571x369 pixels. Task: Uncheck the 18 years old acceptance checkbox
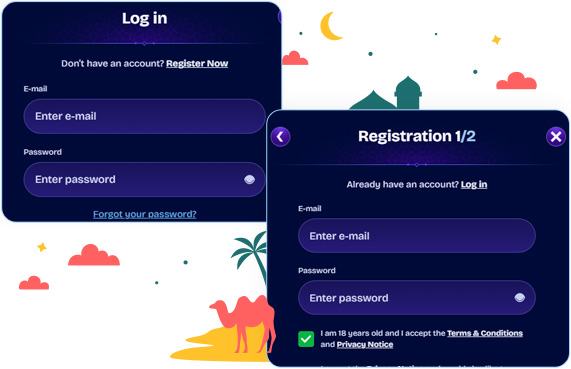tap(306, 339)
